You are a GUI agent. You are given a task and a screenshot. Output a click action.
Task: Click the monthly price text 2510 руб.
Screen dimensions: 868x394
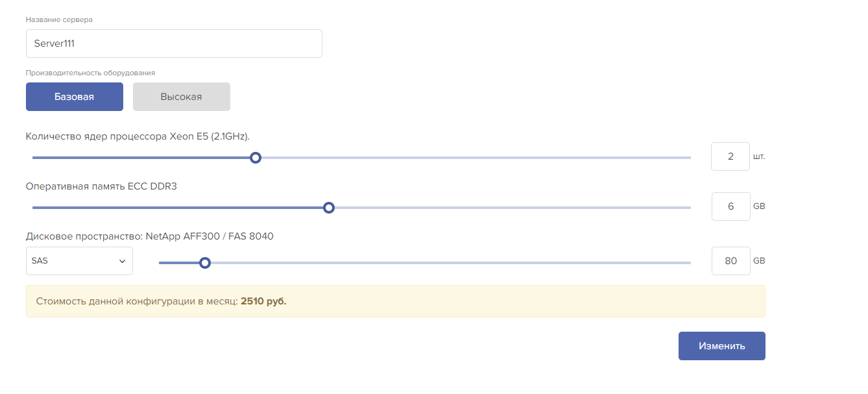(263, 301)
